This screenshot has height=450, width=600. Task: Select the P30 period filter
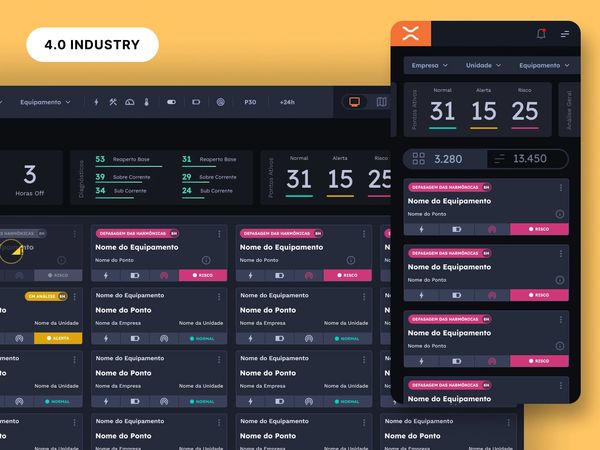point(250,102)
